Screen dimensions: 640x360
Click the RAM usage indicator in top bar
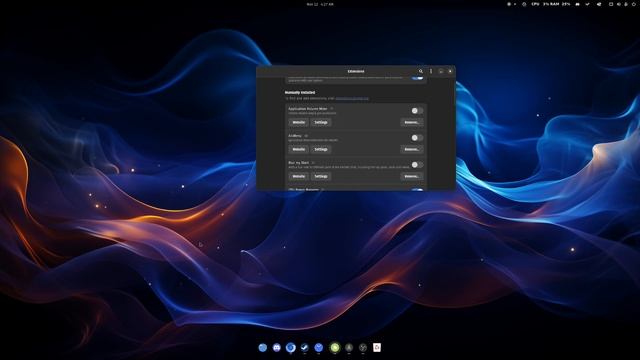click(x=560, y=4)
